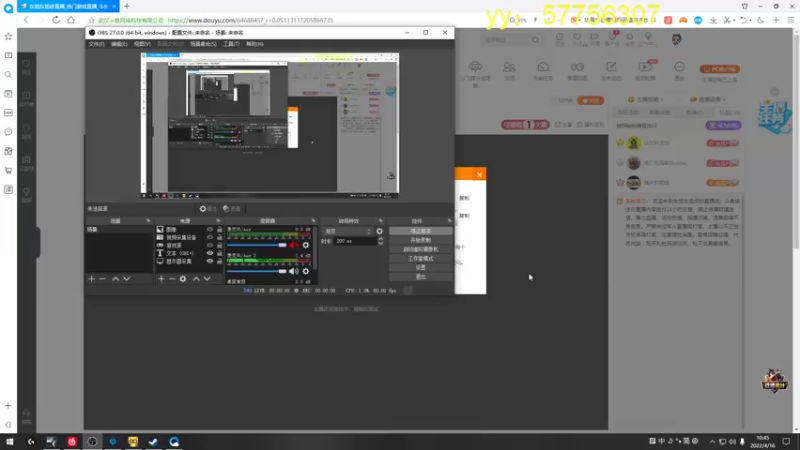Screen dimensions: 800x450
Task: Move the scene up in the Scenes panel
Action: click(116, 279)
